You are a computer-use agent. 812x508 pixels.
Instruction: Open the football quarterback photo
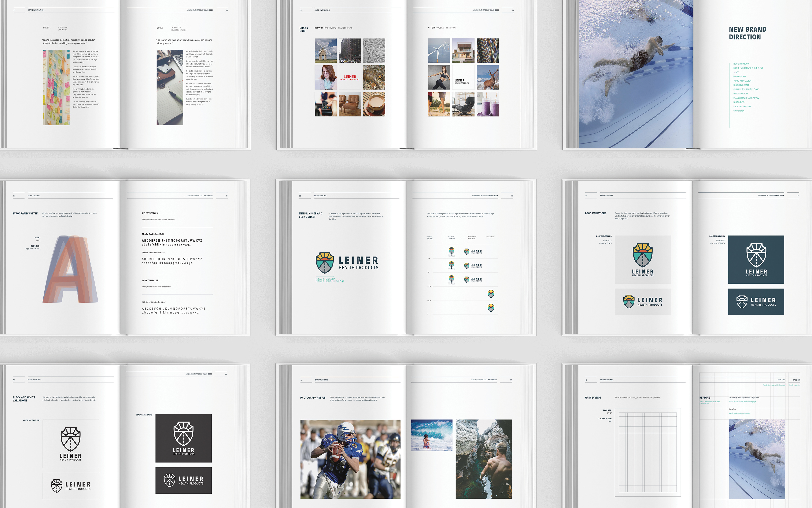tap(350, 459)
